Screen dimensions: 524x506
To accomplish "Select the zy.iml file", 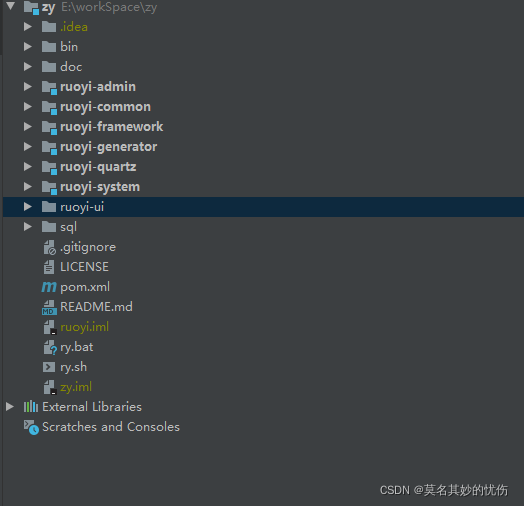I will click(76, 387).
